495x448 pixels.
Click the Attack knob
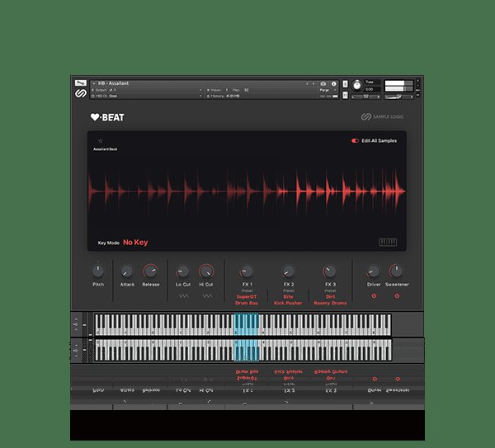pos(127,271)
